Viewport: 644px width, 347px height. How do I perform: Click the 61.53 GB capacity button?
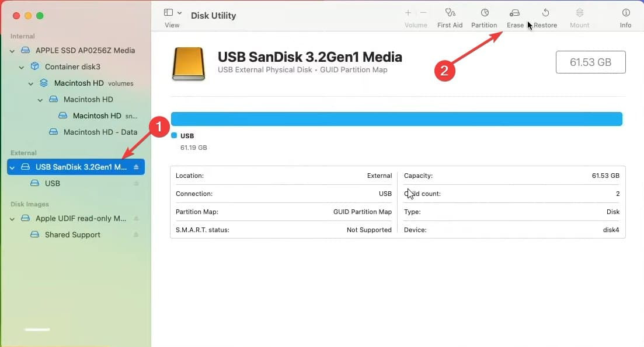point(590,62)
